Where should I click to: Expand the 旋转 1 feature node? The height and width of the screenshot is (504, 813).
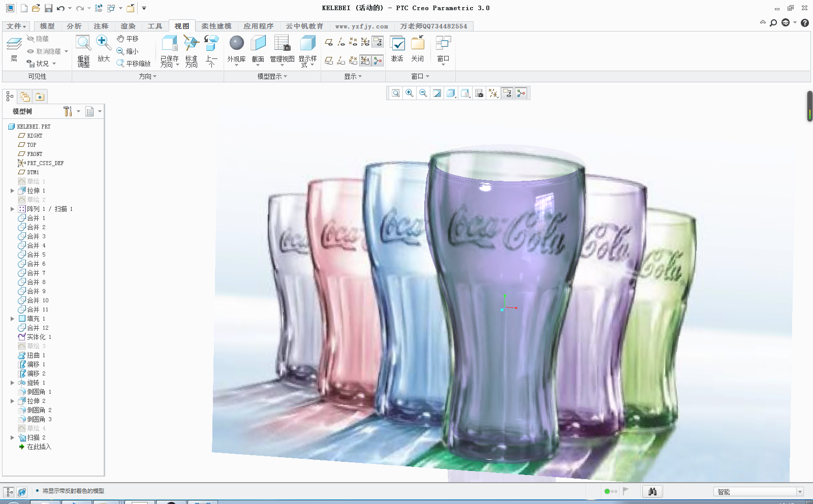coord(12,383)
